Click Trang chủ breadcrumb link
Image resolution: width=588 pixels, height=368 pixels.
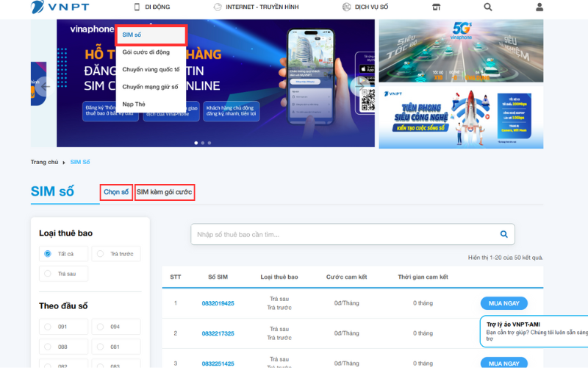44,162
